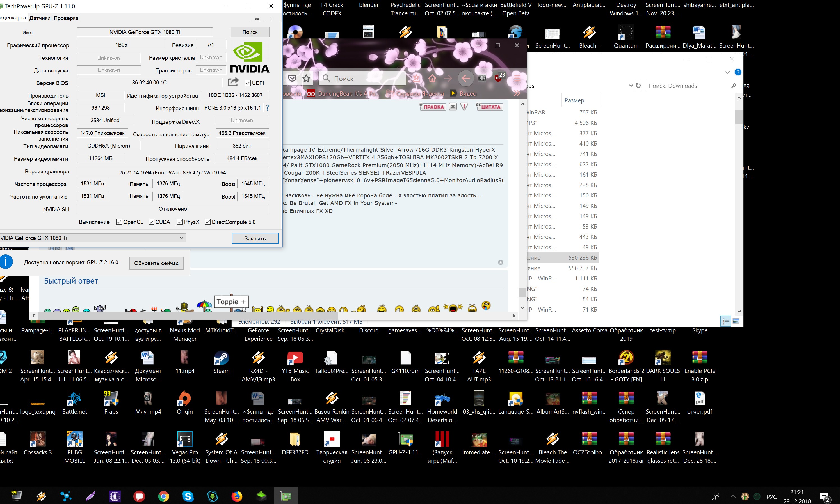The image size is (840, 504).
Task: Click the BIOS export share icon
Action: [233, 82]
